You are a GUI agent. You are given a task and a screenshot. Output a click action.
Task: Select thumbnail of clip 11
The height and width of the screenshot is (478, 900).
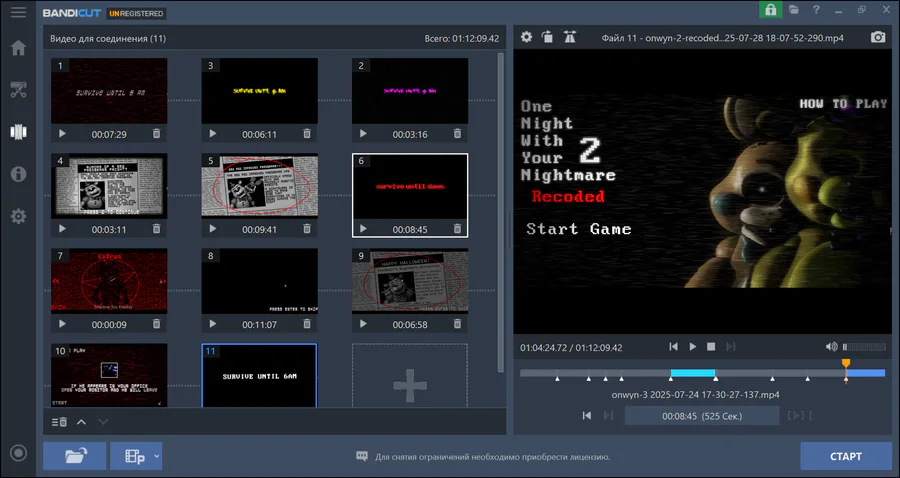pyautogui.click(x=259, y=375)
